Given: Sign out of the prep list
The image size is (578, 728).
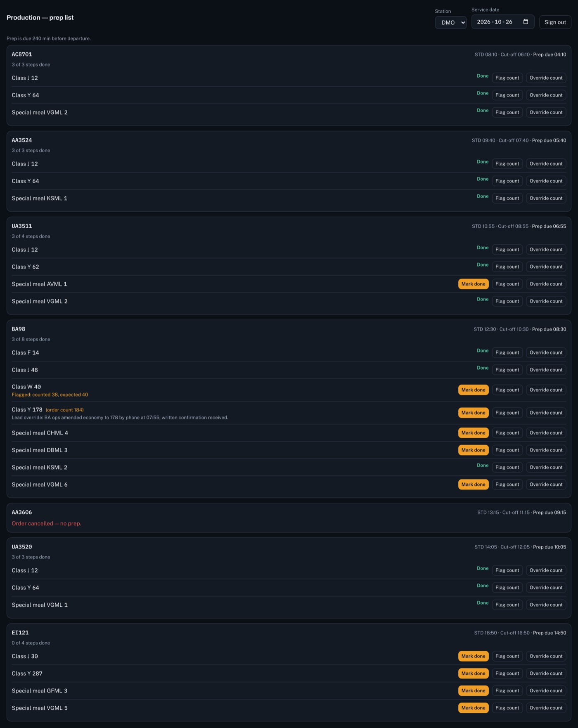Looking at the screenshot, I should click(555, 22).
